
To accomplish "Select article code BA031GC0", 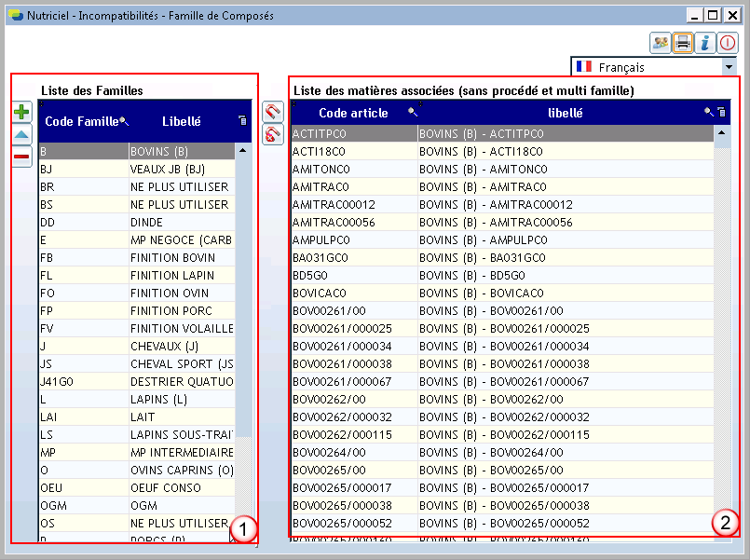I will pos(320,257).
